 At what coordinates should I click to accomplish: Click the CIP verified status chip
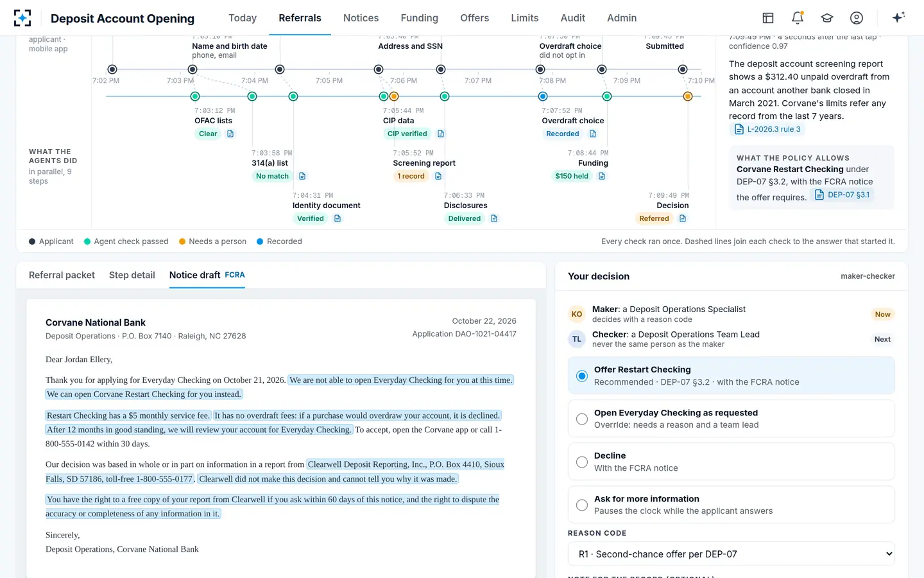[407, 134]
